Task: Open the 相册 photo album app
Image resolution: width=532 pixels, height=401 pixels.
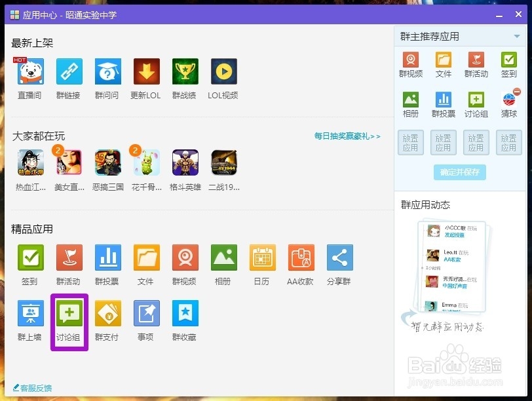Action: point(223,258)
